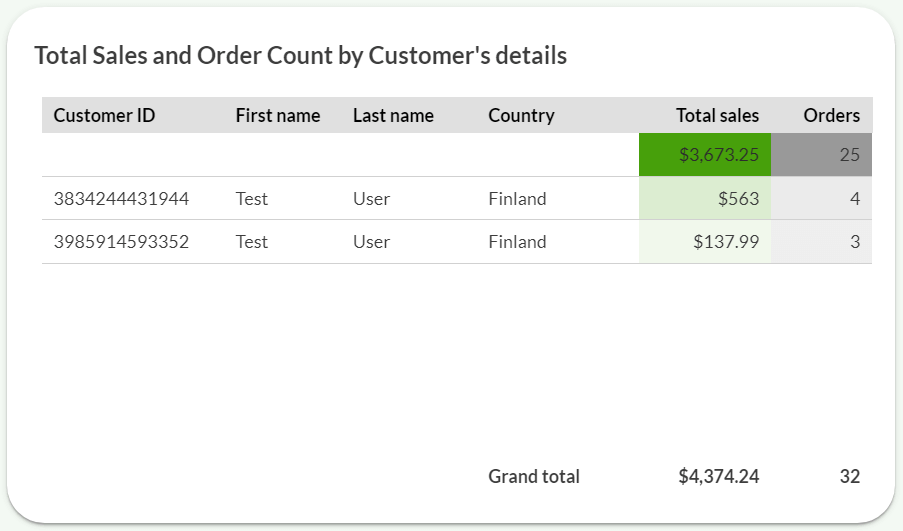Click the First name column header
The width and height of the screenshot is (903, 531).
[277, 115]
